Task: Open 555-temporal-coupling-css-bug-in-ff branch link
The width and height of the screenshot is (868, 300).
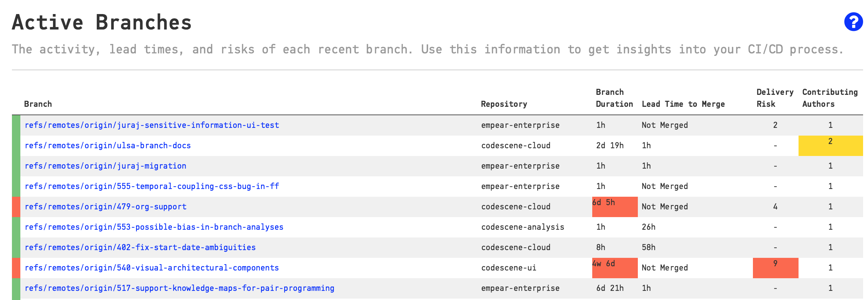Action: 152,186
